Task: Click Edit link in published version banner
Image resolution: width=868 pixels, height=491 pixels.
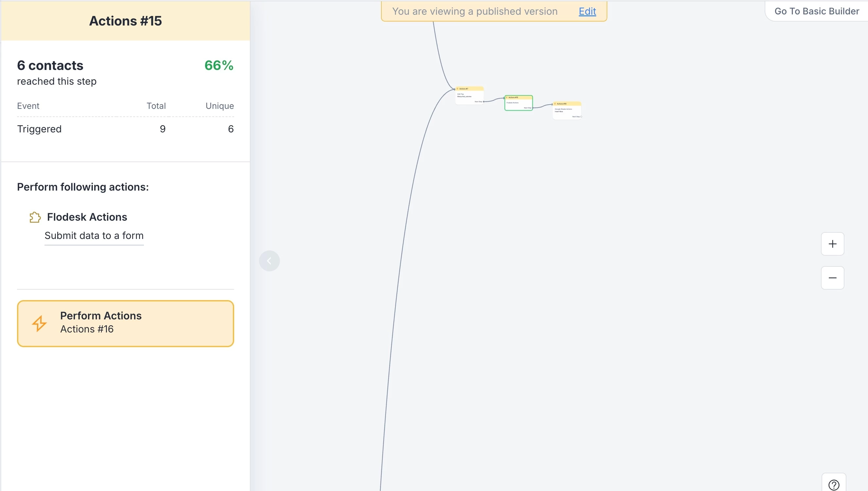Action: 587,11
